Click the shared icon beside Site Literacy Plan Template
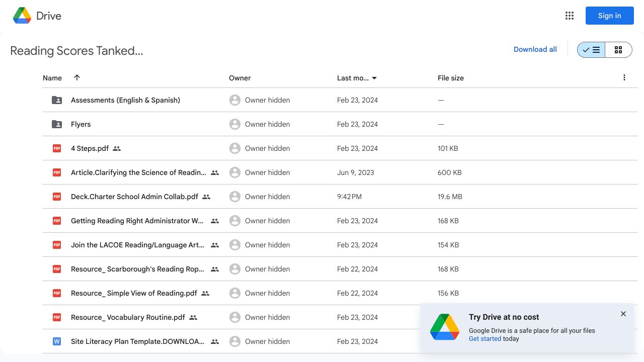Screen dimensions: 644x362 point(215,341)
